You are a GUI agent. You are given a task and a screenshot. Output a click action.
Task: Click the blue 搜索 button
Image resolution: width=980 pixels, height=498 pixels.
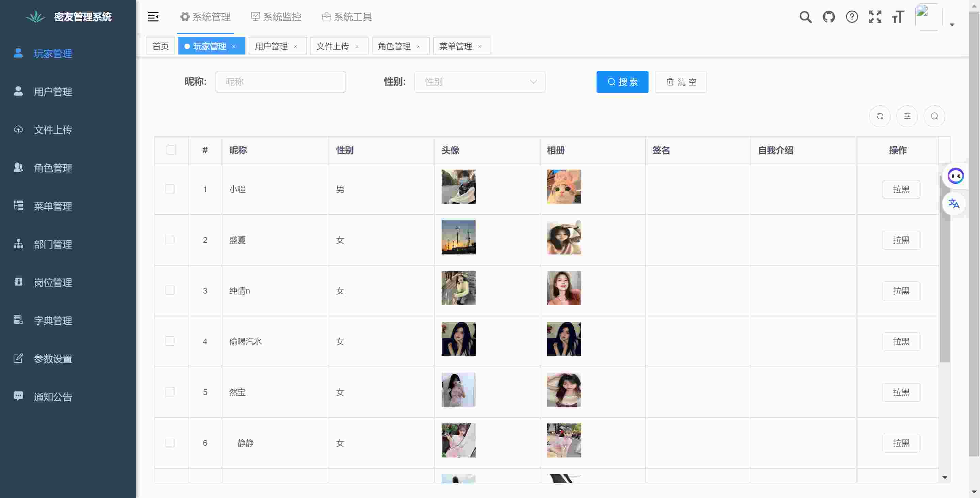pyautogui.click(x=622, y=82)
